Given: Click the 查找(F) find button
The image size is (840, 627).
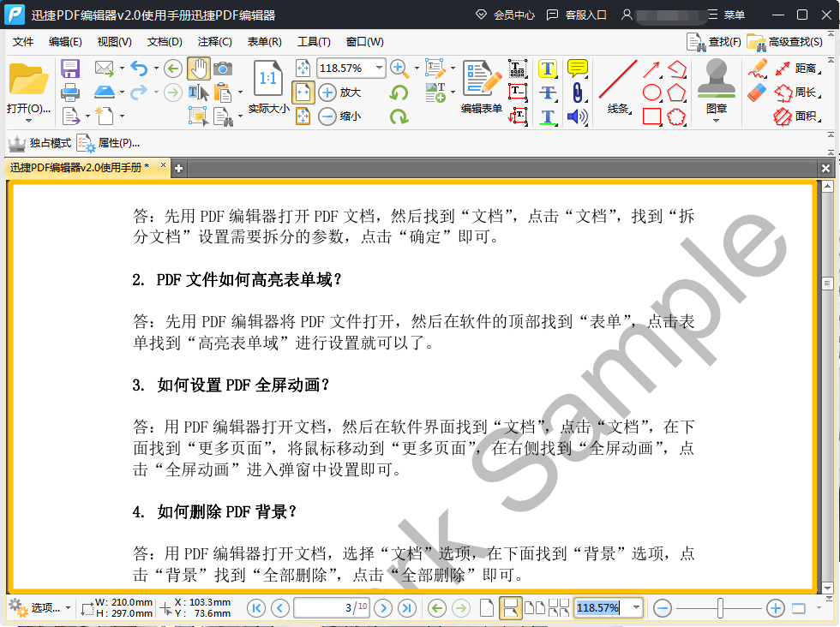Looking at the screenshot, I should point(714,42).
